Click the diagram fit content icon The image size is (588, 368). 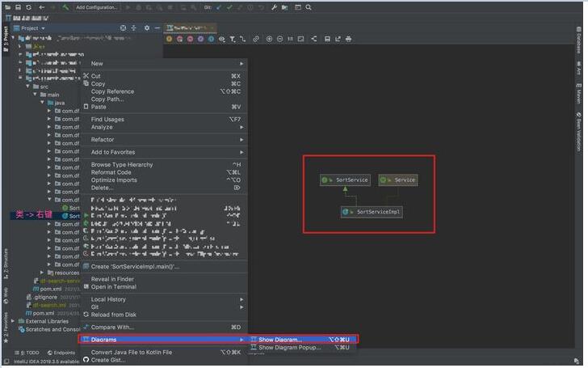[300, 39]
